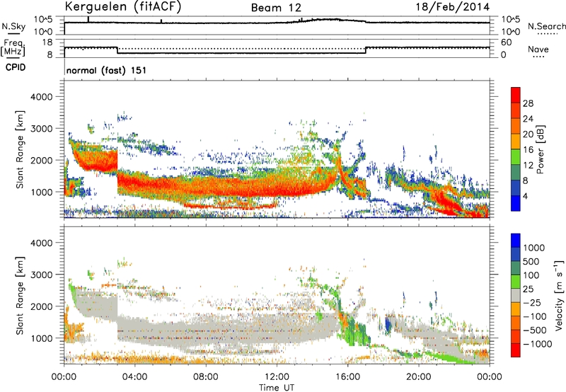Click the '16:00' time tick label

click(347, 377)
